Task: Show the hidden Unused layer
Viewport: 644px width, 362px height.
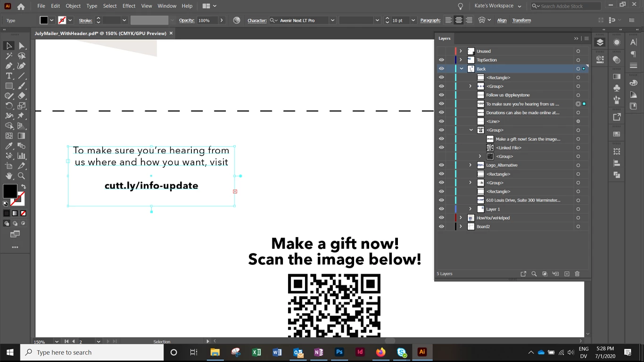Action: point(441,51)
